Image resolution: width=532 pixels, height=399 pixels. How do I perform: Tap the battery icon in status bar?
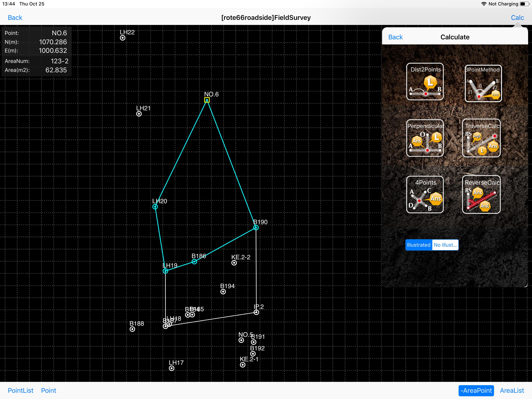click(x=525, y=4)
